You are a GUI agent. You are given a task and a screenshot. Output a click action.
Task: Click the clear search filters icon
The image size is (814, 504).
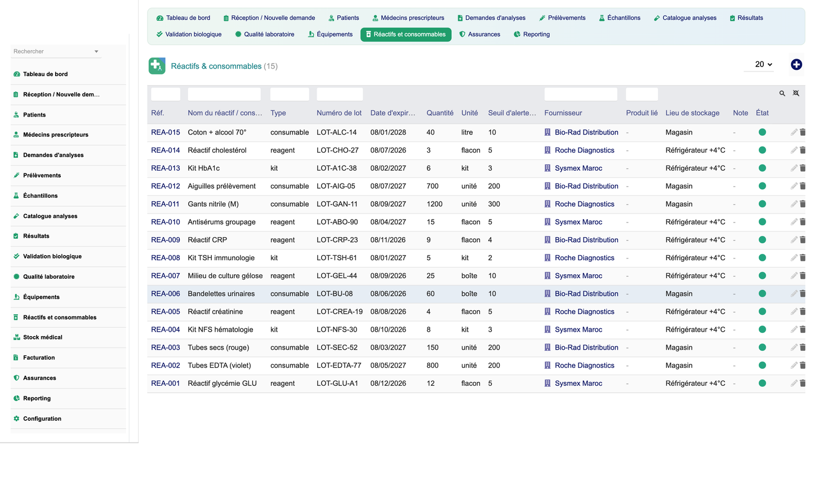796,93
